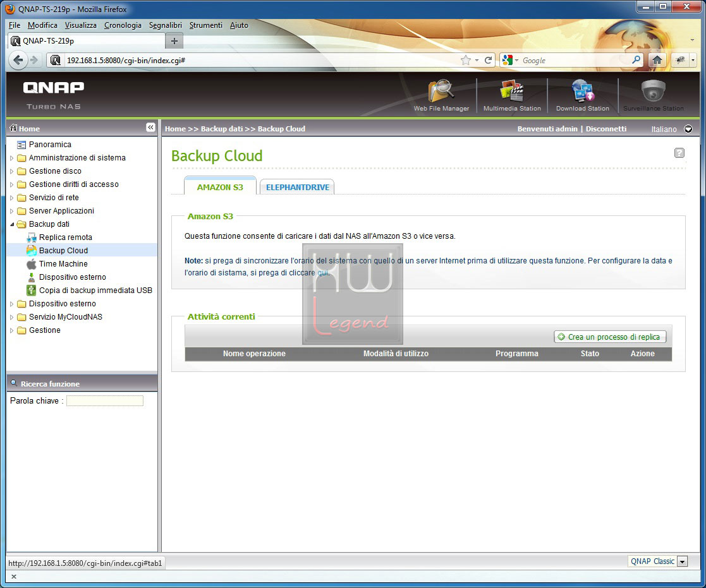This screenshot has height=588, width=706.
Task: Close the add-on bar with X
Action: 13,576
